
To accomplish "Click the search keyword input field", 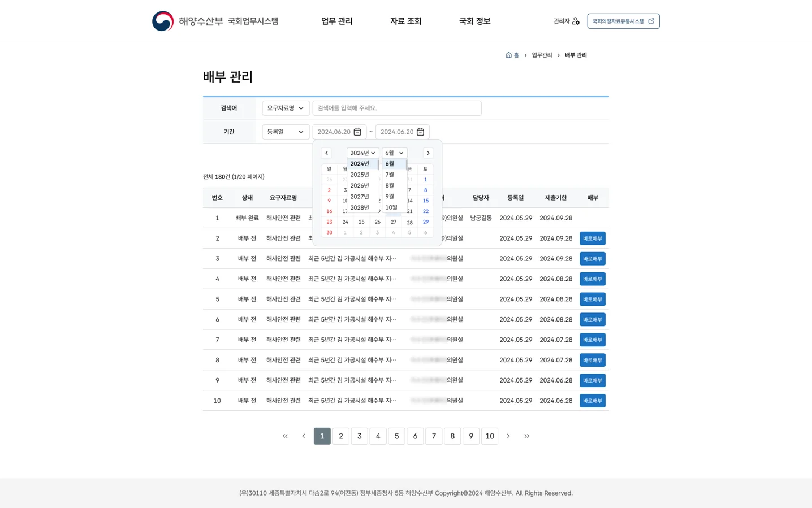I will click(397, 108).
